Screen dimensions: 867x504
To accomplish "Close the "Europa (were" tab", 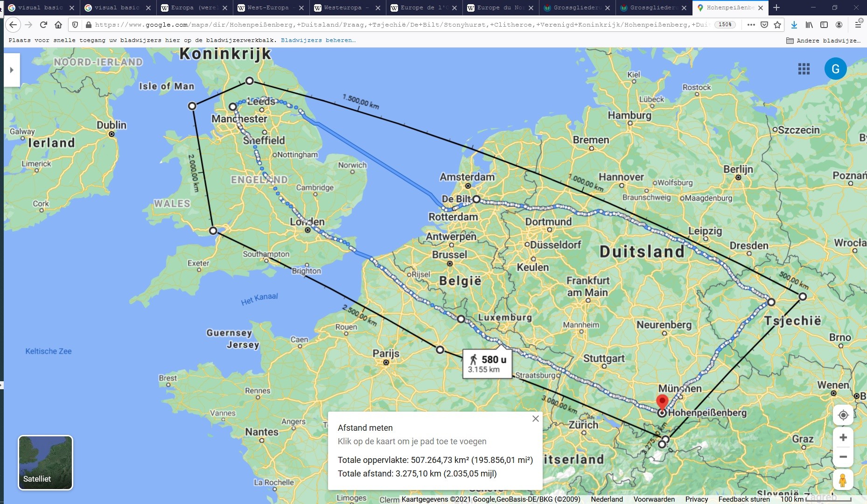I will (224, 8).
